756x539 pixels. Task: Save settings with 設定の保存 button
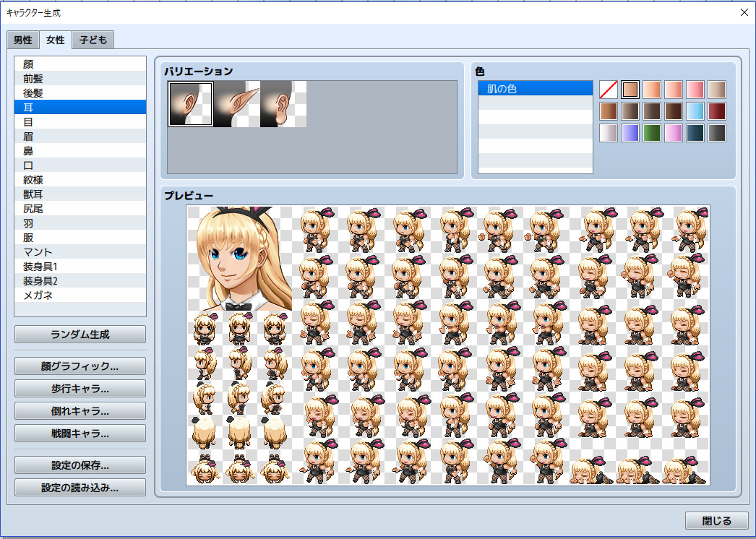pyautogui.click(x=80, y=465)
